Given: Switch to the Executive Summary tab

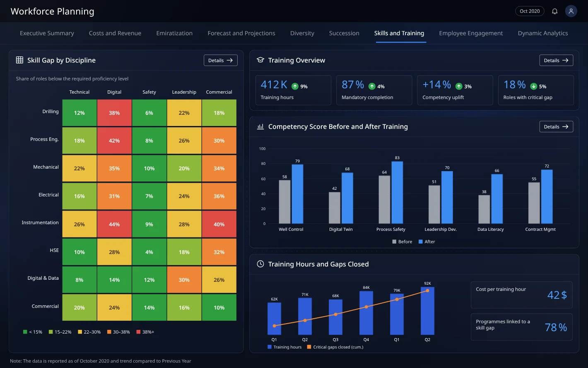Looking at the screenshot, I should (x=47, y=33).
